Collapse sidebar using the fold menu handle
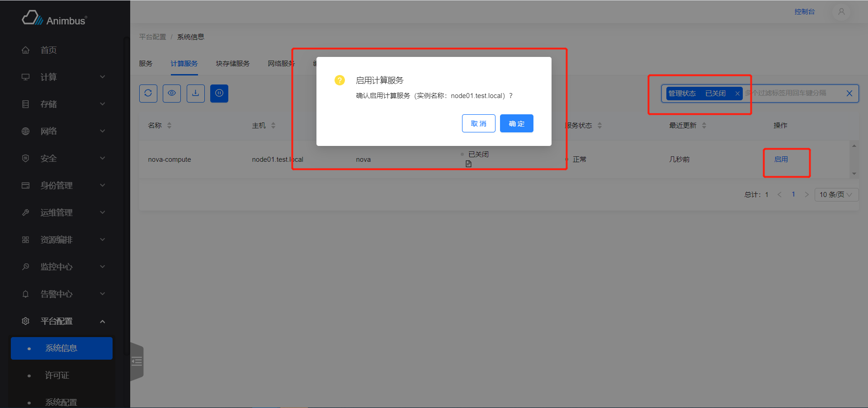868x408 pixels. pos(137,361)
